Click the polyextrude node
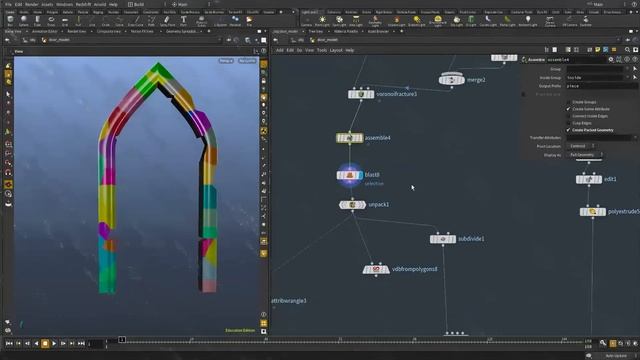This screenshot has width=640, height=360. 593,212
